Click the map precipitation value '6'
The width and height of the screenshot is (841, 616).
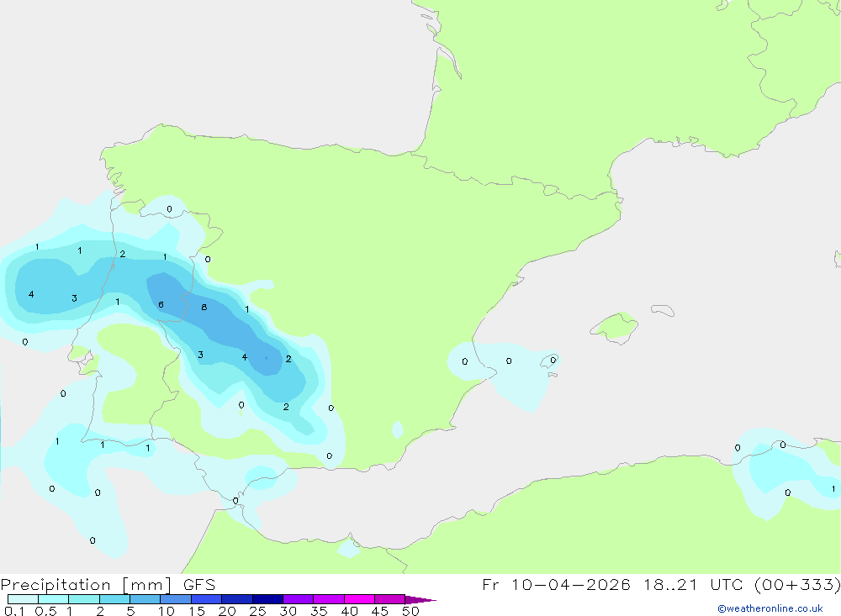tap(161, 304)
